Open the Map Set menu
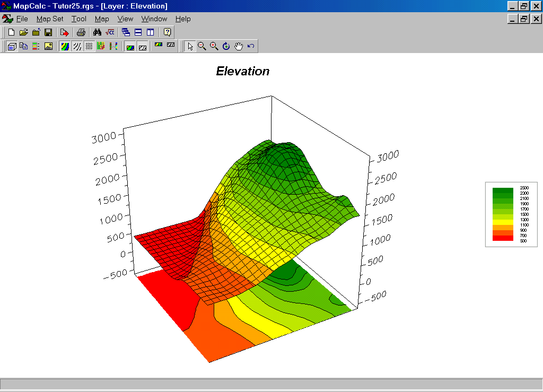Screen dimensions: 543x392 (x=50, y=19)
